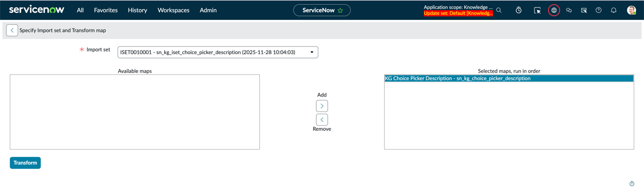Click the window-with-cursor icon near help
The width and height of the screenshot is (644, 193).
point(584,10)
